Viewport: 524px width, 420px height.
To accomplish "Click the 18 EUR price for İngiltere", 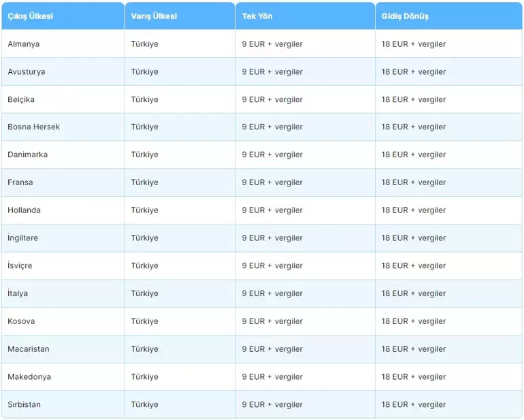I will pyautogui.click(x=414, y=238).
